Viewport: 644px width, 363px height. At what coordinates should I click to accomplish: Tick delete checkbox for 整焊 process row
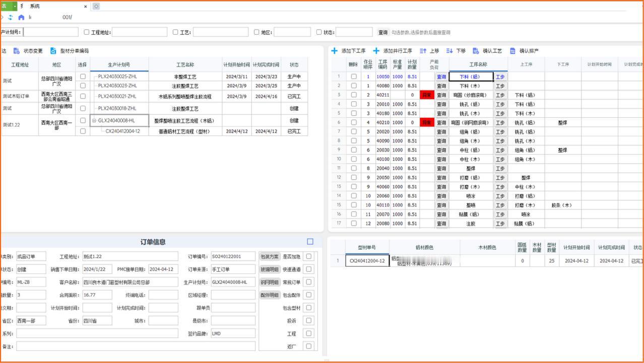click(354, 168)
